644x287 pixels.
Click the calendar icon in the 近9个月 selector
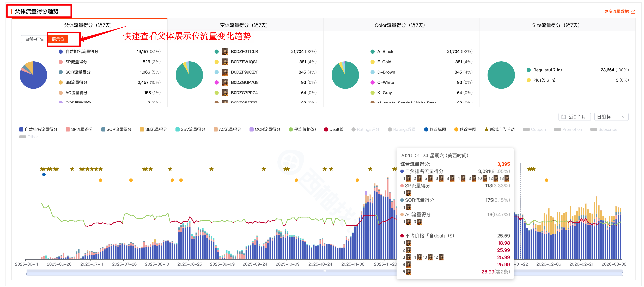(564, 117)
